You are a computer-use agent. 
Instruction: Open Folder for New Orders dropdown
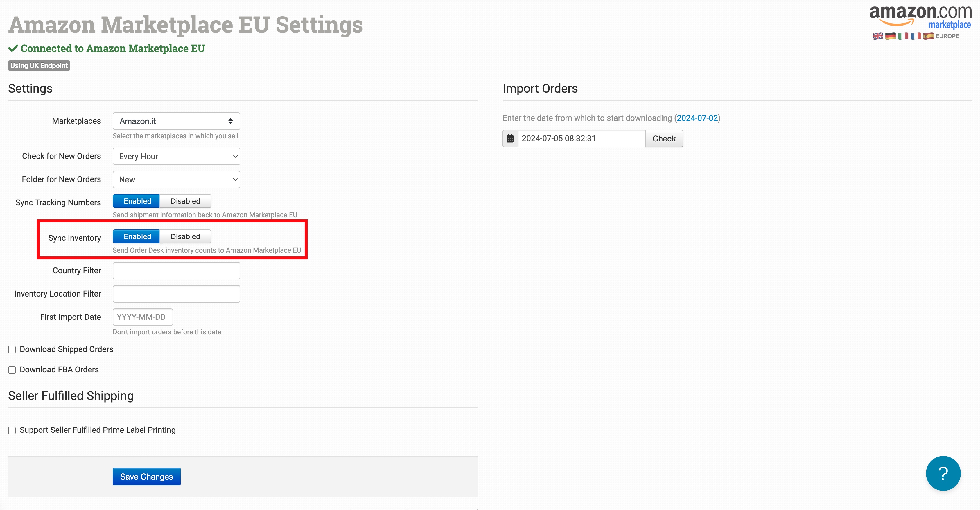(176, 179)
